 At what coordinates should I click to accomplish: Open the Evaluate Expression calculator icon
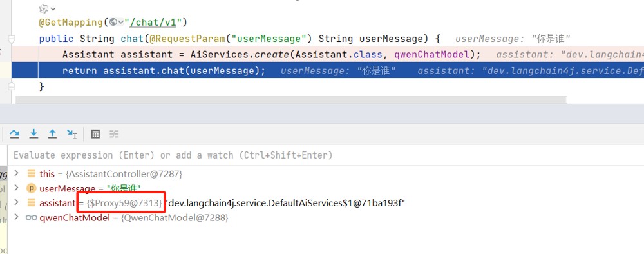[95, 134]
